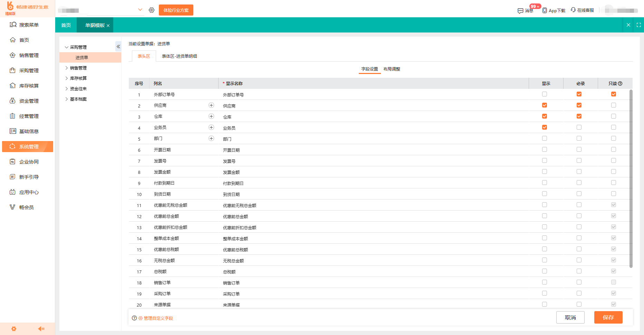This screenshot has height=335, width=644.
Task: Uncheck 显示 for 供应商
Action: point(545,105)
